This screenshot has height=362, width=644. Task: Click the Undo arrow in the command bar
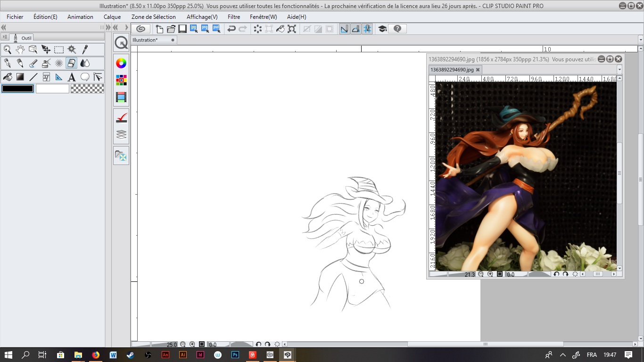coord(231,29)
